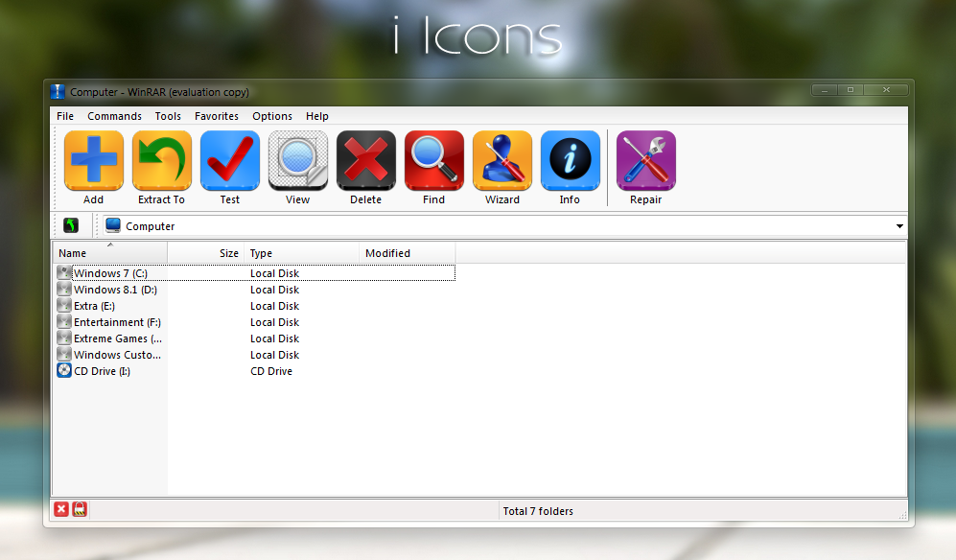
Task: Open the Options menu
Action: pyautogui.click(x=272, y=116)
